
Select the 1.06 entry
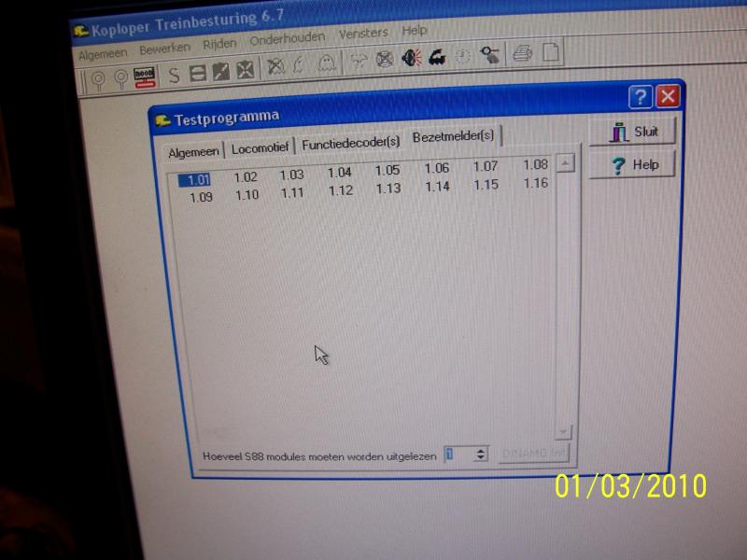coord(437,169)
